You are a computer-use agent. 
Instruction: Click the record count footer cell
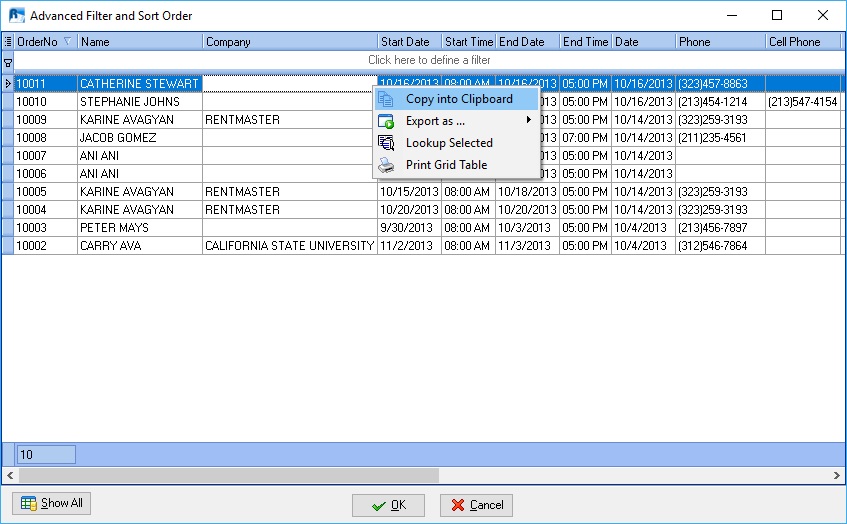click(x=46, y=455)
